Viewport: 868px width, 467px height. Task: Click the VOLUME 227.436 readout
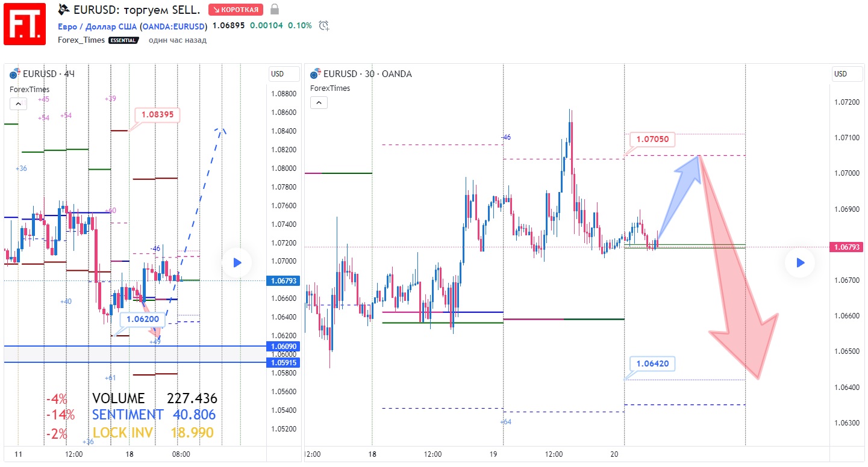(155, 398)
